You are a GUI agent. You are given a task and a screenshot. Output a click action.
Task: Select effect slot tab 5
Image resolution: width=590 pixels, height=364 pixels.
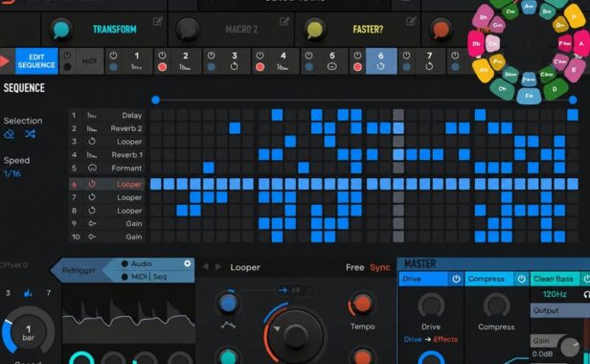[332, 61]
